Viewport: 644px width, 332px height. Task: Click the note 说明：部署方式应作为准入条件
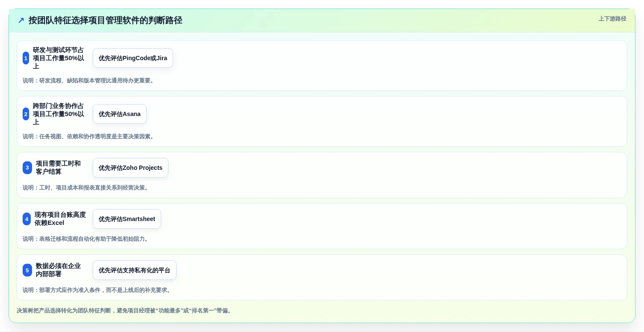97,290
